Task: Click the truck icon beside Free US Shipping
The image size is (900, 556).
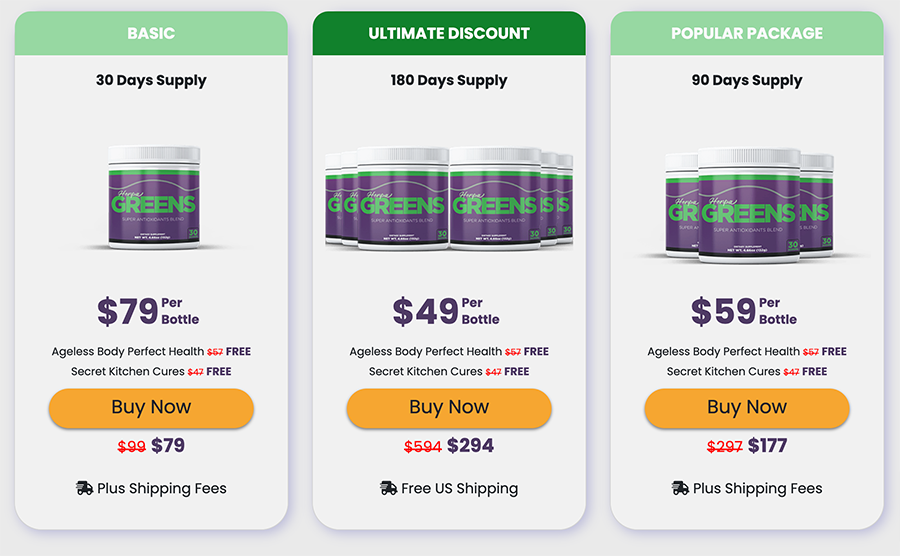Action: [x=389, y=488]
